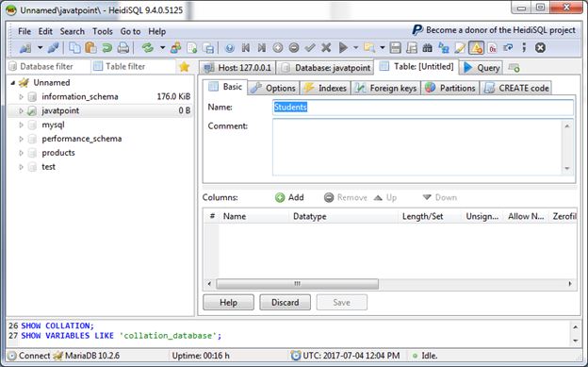This screenshot has width=588, height=367.
Task: Click the notepad-with-pencil icon in toolbar
Action: [460, 48]
